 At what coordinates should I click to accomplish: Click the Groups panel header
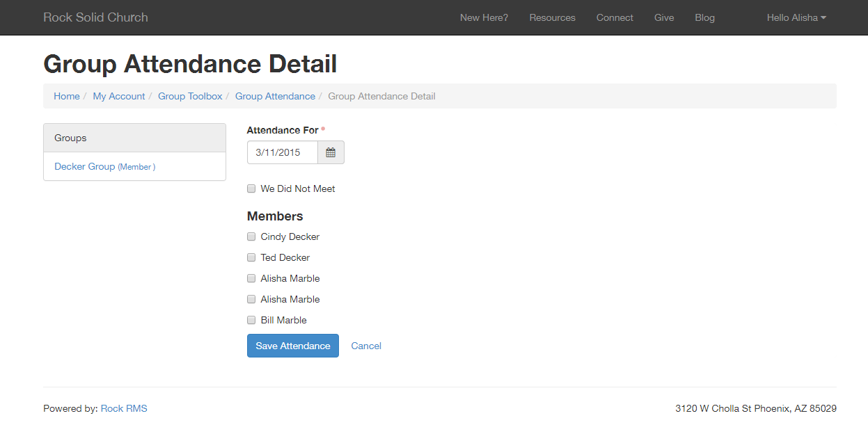tap(134, 138)
